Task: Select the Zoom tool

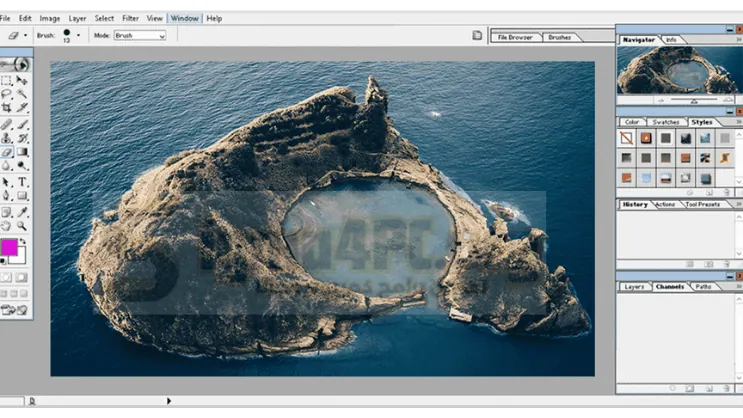Action: point(22,226)
